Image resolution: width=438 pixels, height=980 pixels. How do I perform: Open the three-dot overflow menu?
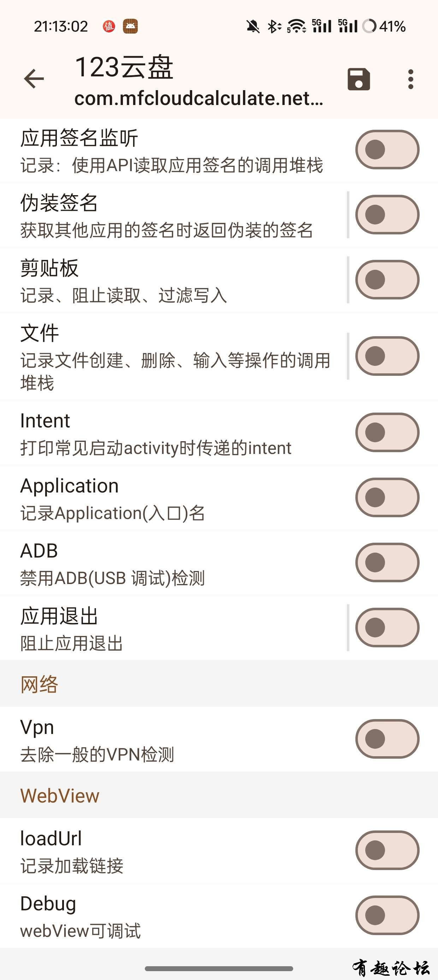pyautogui.click(x=410, y=79)
